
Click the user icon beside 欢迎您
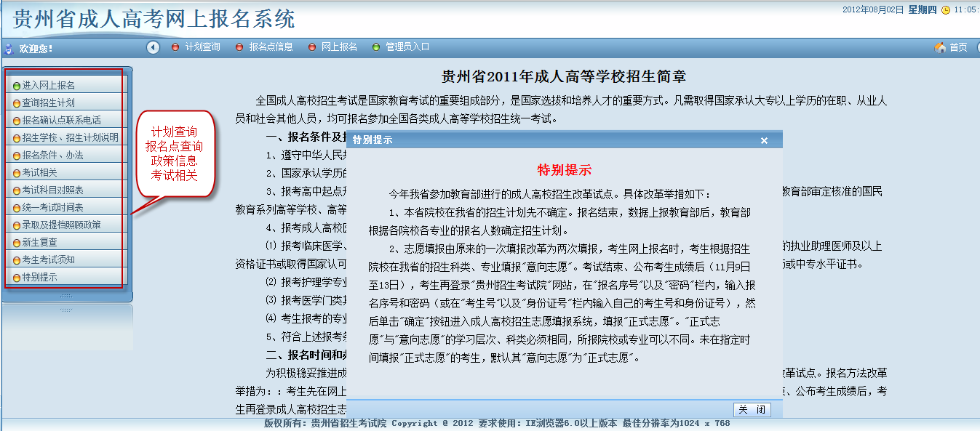click(9, 49)
